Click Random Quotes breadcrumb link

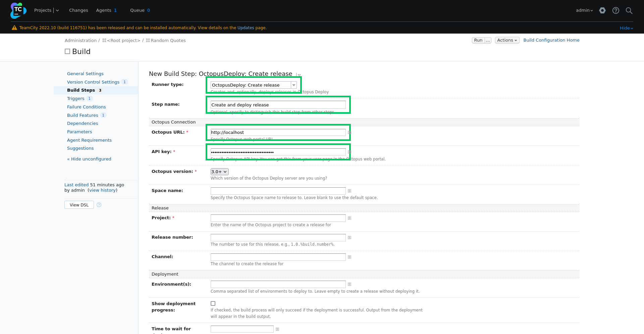tap(168, 41)
